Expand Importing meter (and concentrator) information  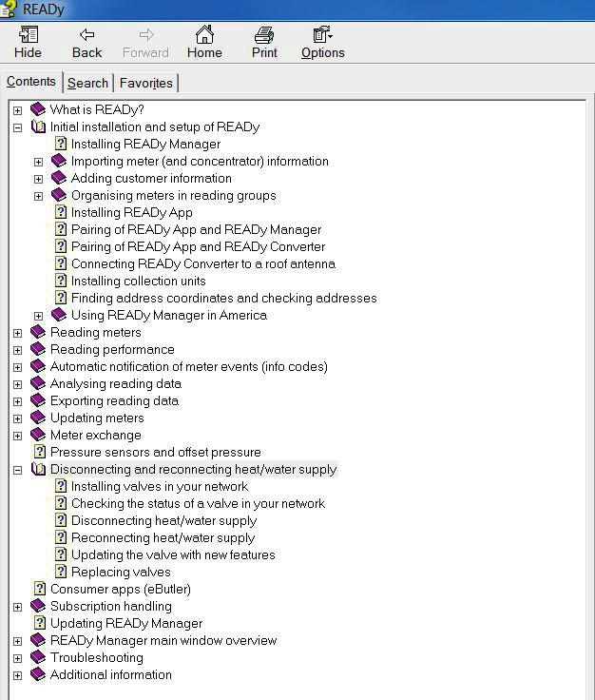(38, 162)
